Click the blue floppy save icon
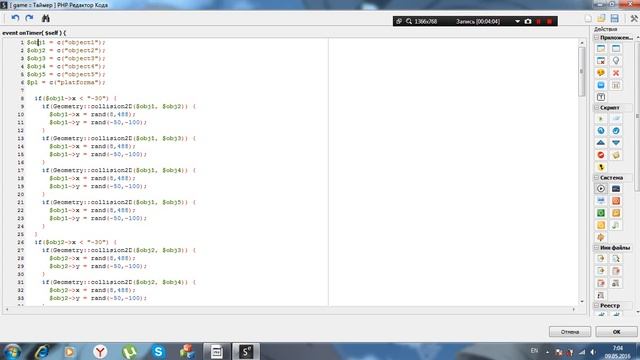The width and height of the screenshot is (640, 360). tap(615, 18)
